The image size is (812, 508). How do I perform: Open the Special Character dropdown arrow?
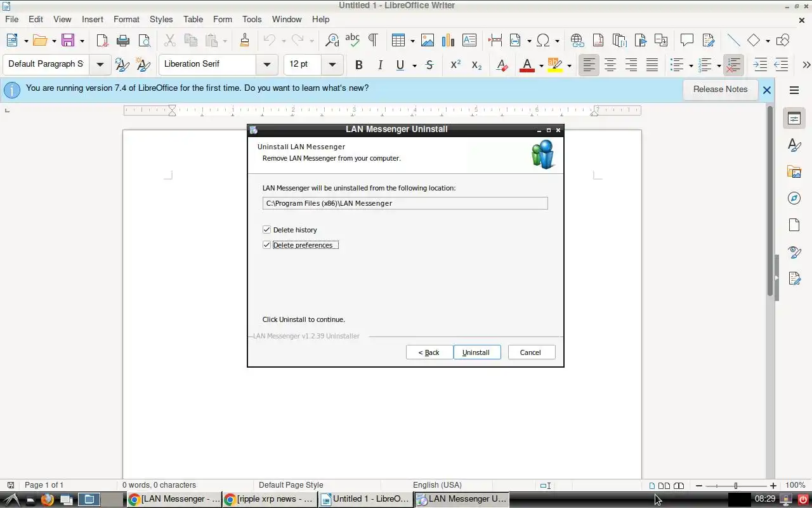point(557,41)
